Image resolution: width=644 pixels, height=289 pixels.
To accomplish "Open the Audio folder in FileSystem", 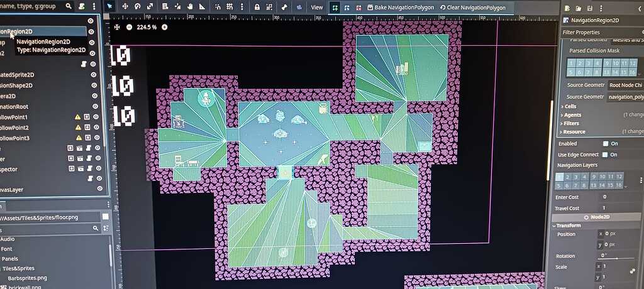I will [x=8, y=239].
